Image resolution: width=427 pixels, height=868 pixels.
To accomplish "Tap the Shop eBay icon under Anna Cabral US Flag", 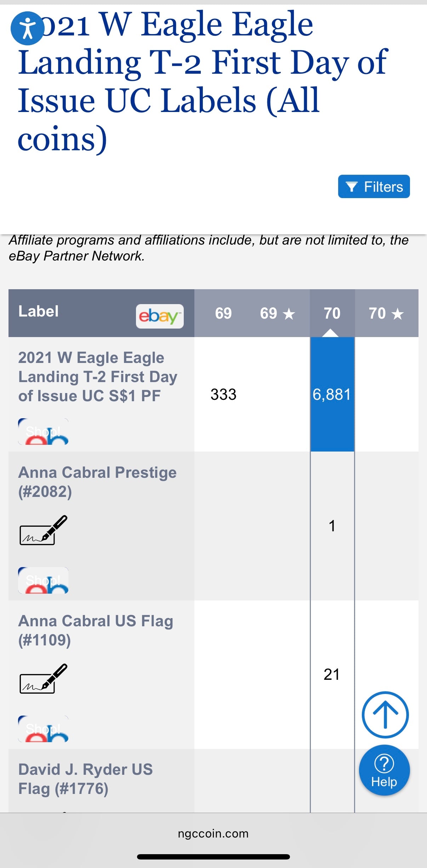I will (x=43, y=729).
